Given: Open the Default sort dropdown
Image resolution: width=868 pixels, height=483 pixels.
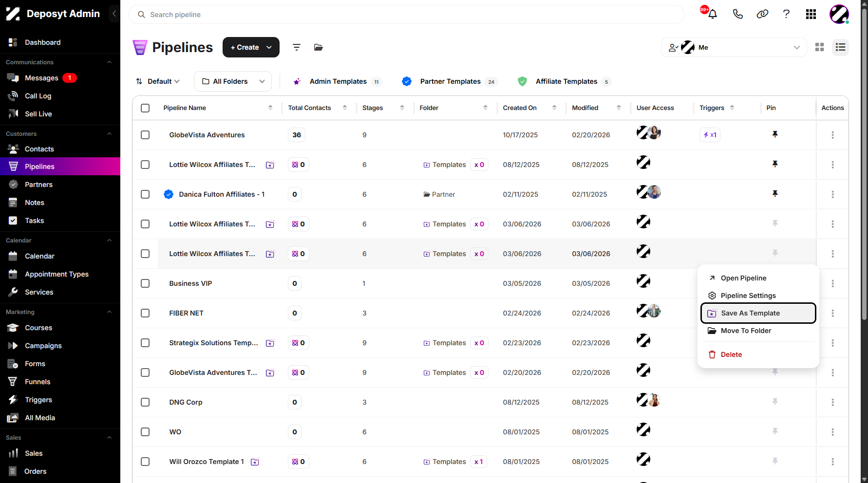Looking at the screenshot, I should (158, 81).
